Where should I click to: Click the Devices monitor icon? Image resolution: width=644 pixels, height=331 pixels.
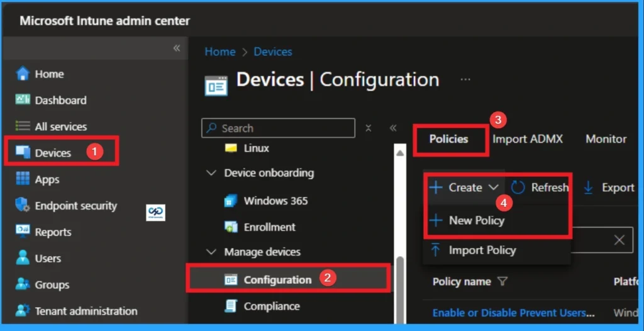pos(23,152)
